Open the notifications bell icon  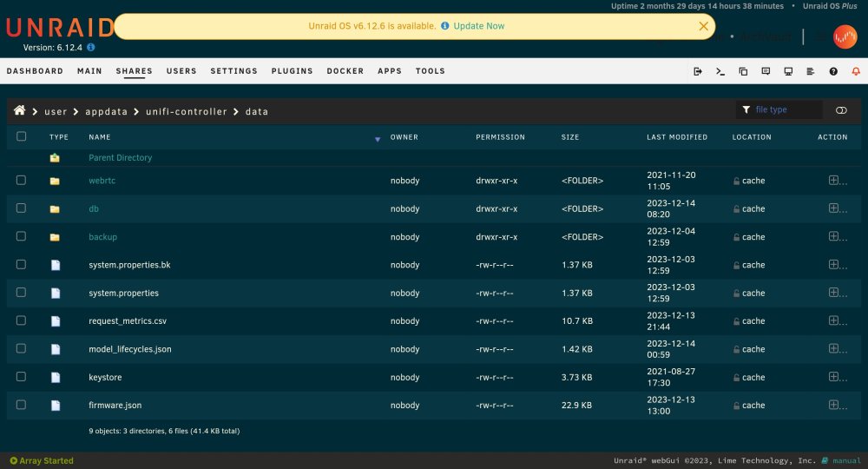[x=856, y=71]
